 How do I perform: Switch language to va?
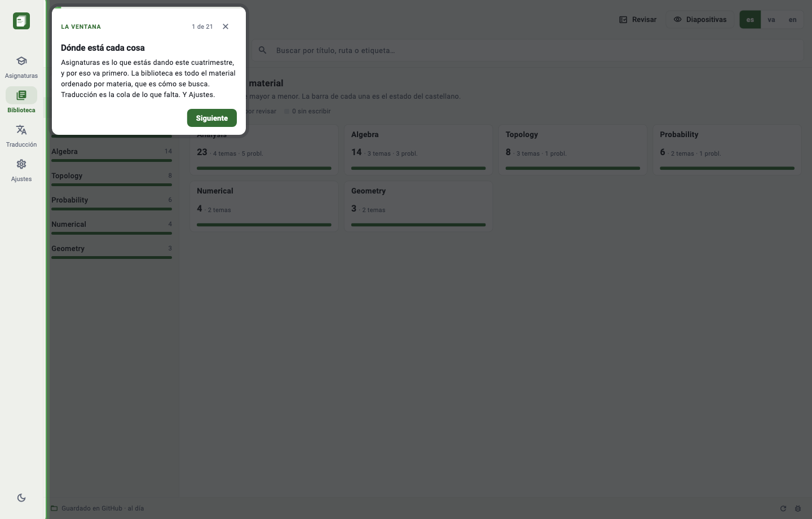[771, 20]
